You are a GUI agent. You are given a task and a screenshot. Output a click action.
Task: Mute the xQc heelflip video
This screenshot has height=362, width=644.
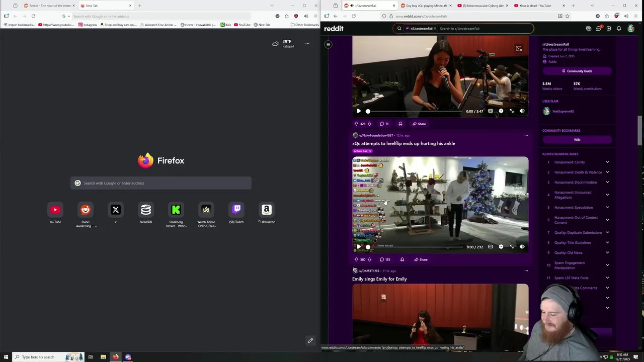coord(522,247)
